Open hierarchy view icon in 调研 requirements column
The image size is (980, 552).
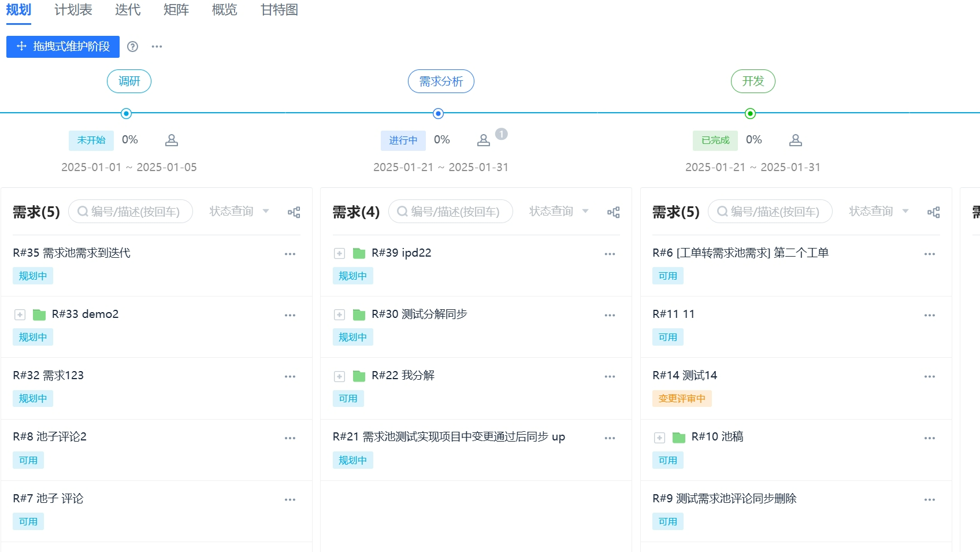pos(294,212)
